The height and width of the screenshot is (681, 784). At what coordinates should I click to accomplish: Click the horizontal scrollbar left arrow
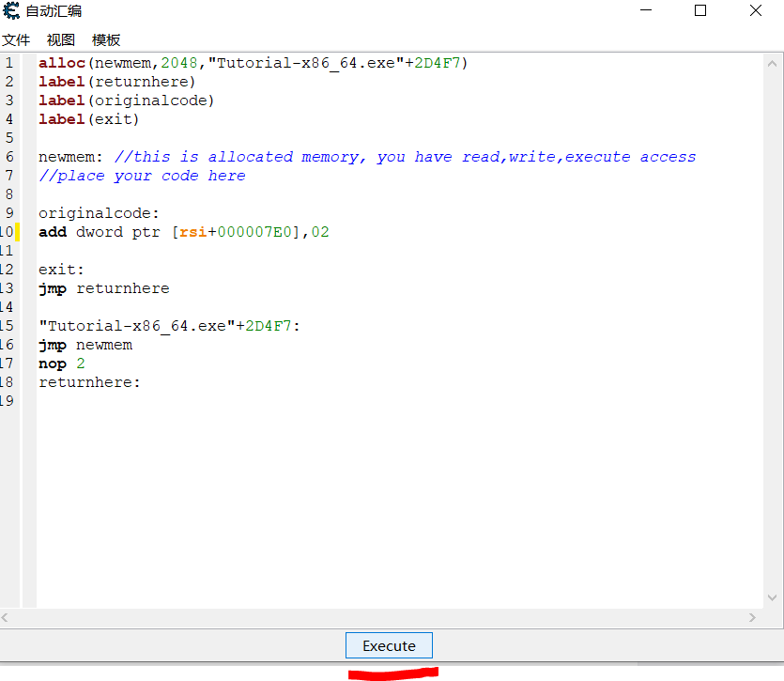click(x=7, y=617)
